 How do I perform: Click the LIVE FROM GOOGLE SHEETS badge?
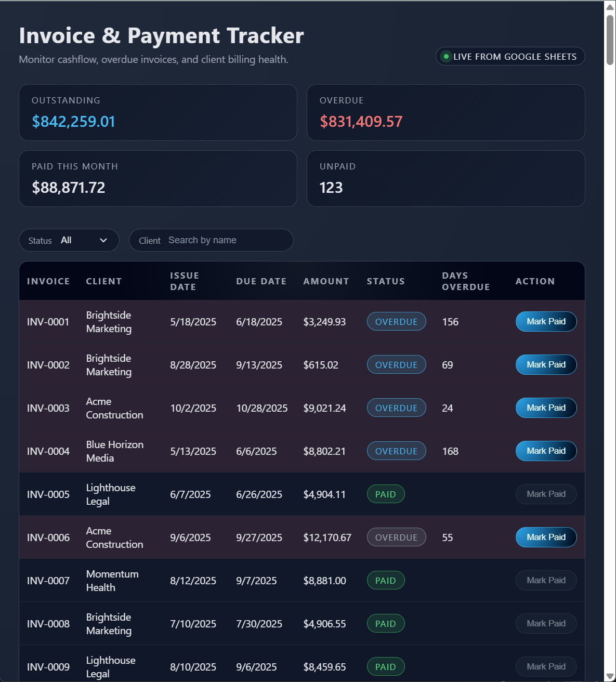[x=509, y=56]
